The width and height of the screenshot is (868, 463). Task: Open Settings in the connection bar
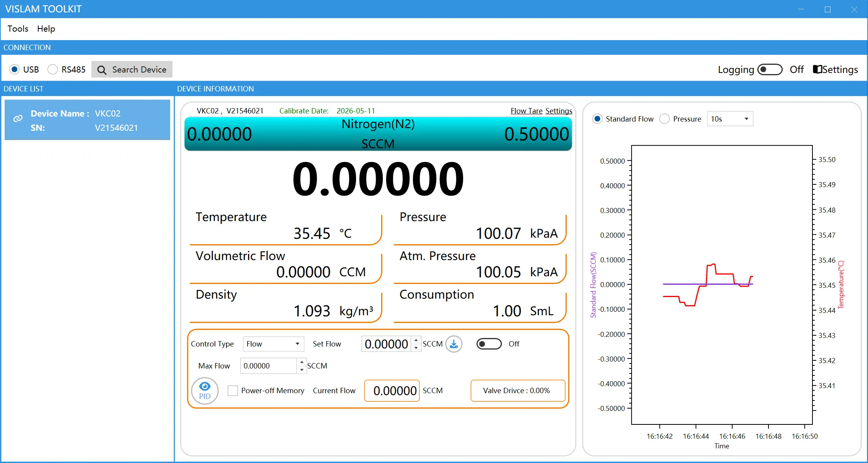(836, 69)
